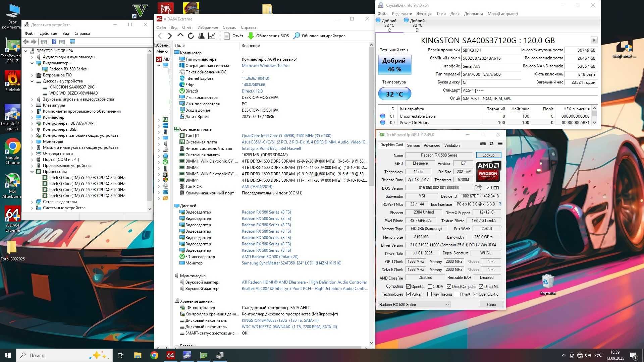
Task: Click the AIDA64 back navigation arrow
Action: tap(160, 36)
